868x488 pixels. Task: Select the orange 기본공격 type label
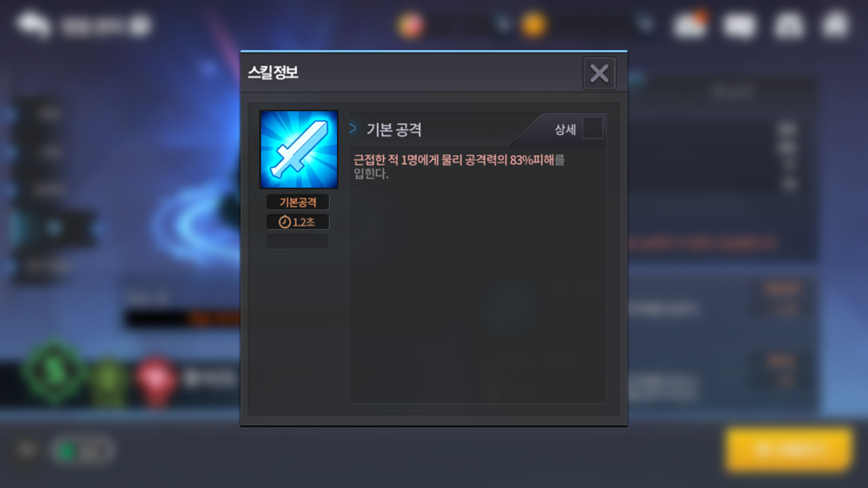(298, 202)
